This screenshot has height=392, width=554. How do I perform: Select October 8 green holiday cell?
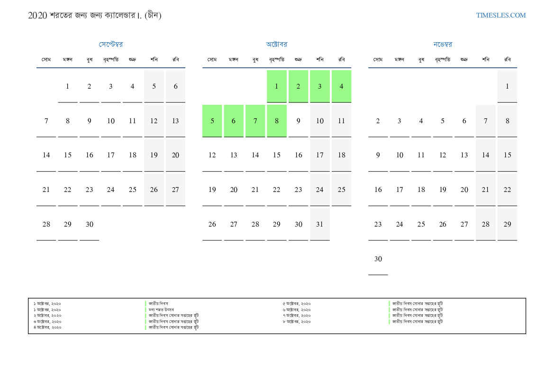[x=277, y=121]
